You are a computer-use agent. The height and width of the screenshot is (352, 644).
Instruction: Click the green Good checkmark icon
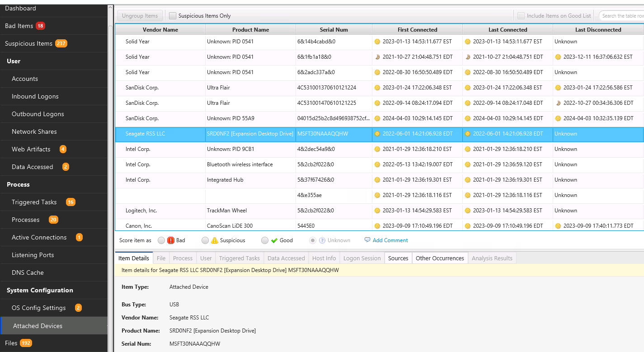(x=274, y=240)
